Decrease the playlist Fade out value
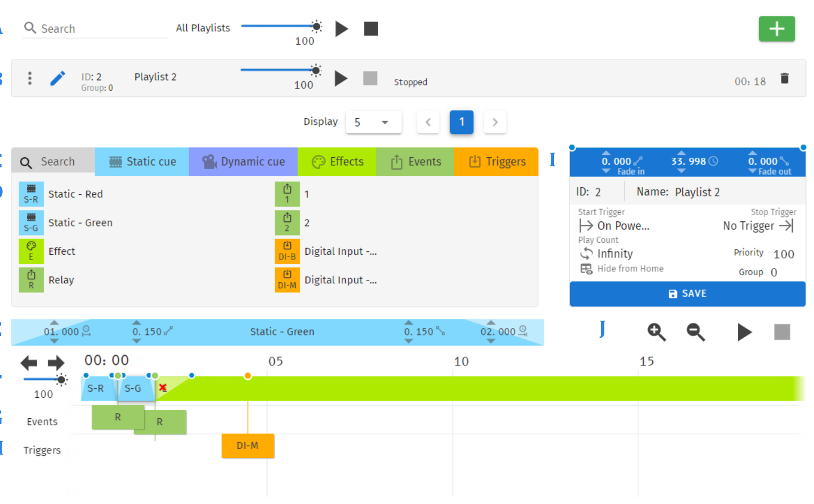 point(752,171)
